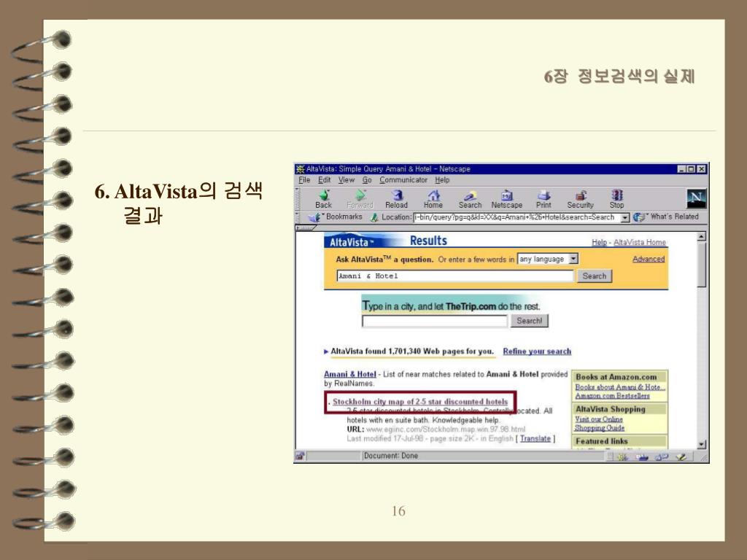The width and height of the screenshot is (747, 560).
Task: Click the Document: Done status text
Action: pos(391,456)
